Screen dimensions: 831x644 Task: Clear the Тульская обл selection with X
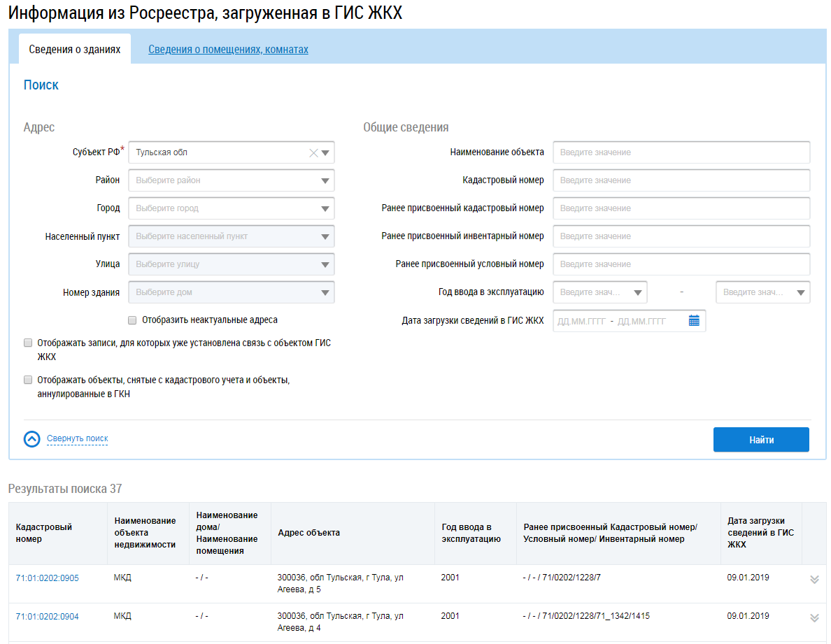pos(313,152)
